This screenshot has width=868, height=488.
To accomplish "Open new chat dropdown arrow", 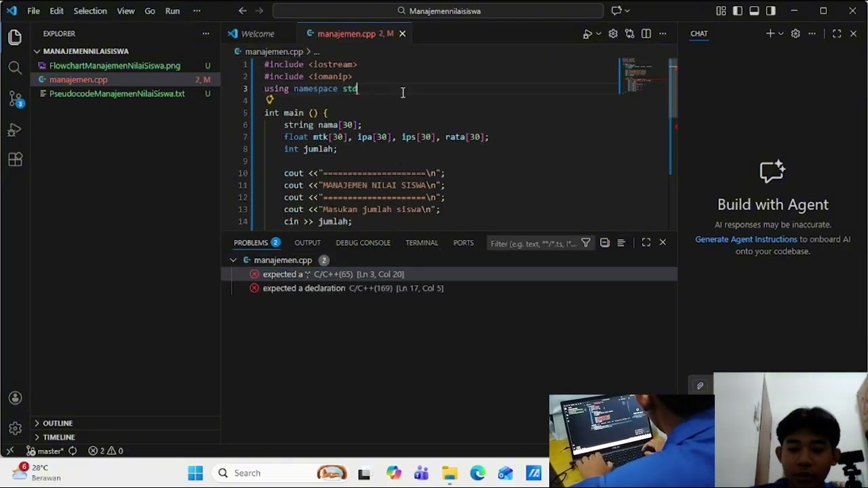I will pos(781,33).
